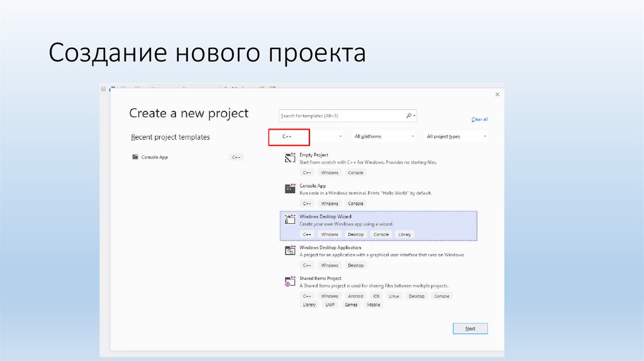This screenshot has width=644, height=361.
Task: Click Empty Project description about starting from scratch
Action: [368, 162]
